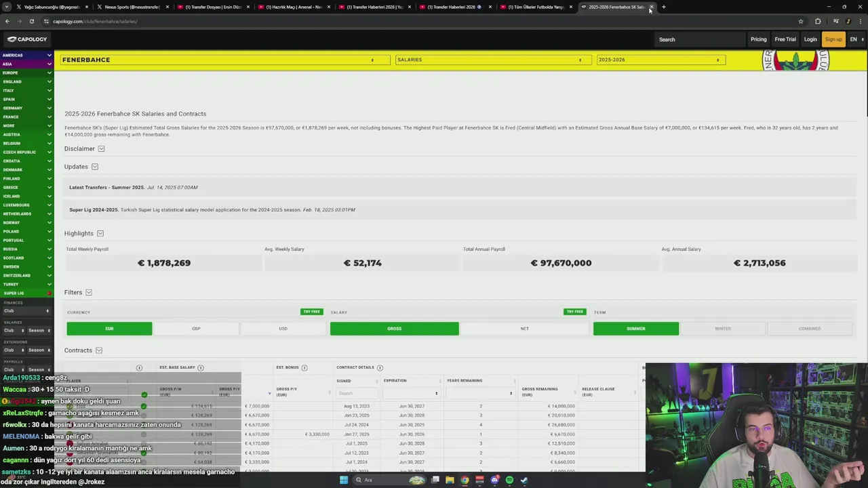
Task: Click the Login link
Action: click(810, 39)
